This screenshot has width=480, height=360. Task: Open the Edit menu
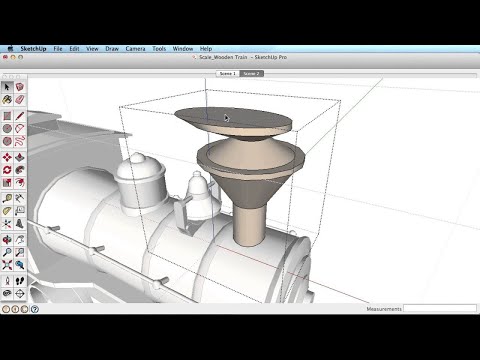[74, 49]
